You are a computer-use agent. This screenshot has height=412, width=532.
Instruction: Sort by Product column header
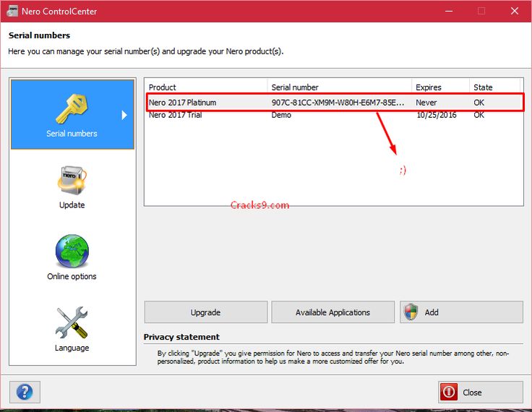pyautogui.click(x=206, y=87)
